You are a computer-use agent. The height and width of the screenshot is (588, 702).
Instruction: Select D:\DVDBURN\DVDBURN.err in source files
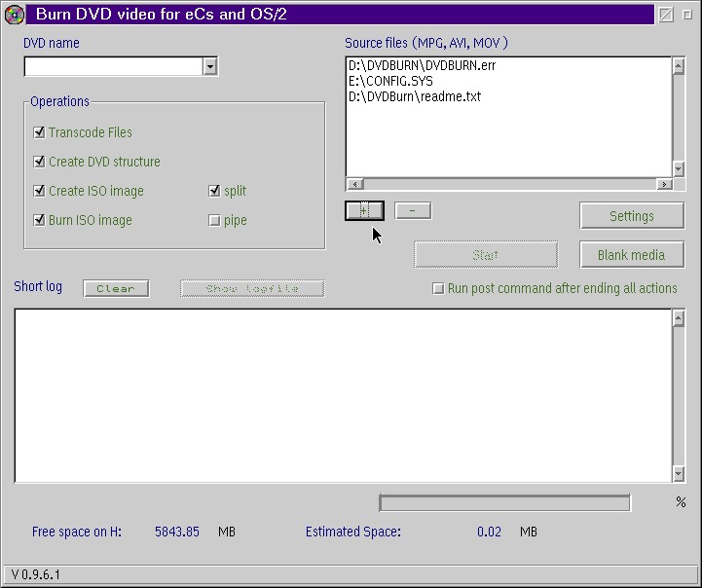pos(423,66)
